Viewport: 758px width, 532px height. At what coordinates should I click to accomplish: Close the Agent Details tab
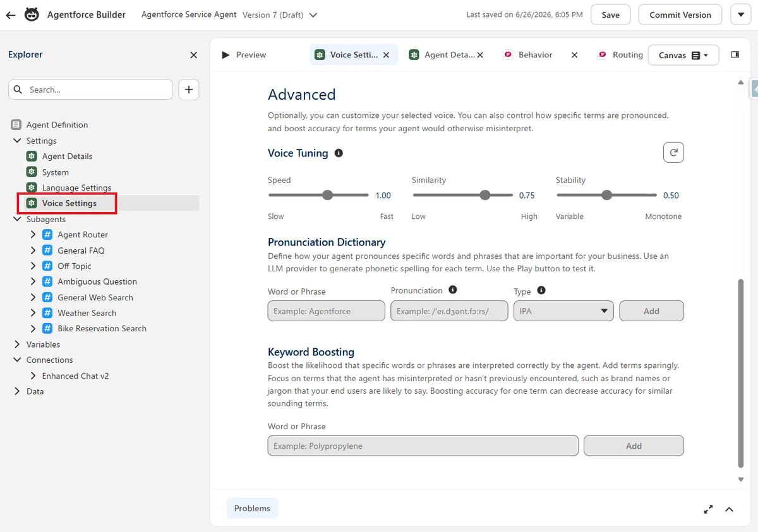(x=480, y=55)
